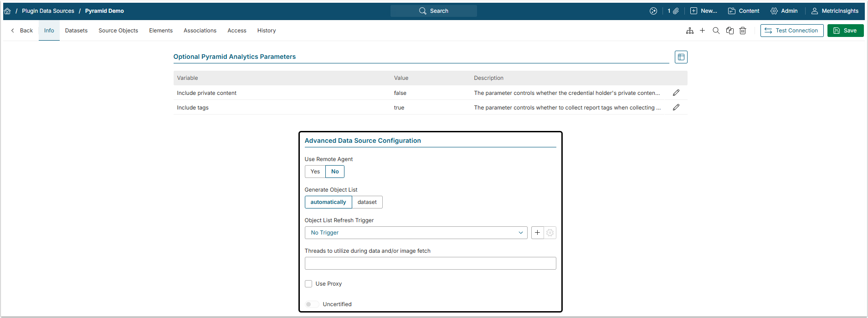The image size is (868, 318).
Task: Expand the No Trigger dropdown
Action: pyautogui.click(x=416, y=233)
